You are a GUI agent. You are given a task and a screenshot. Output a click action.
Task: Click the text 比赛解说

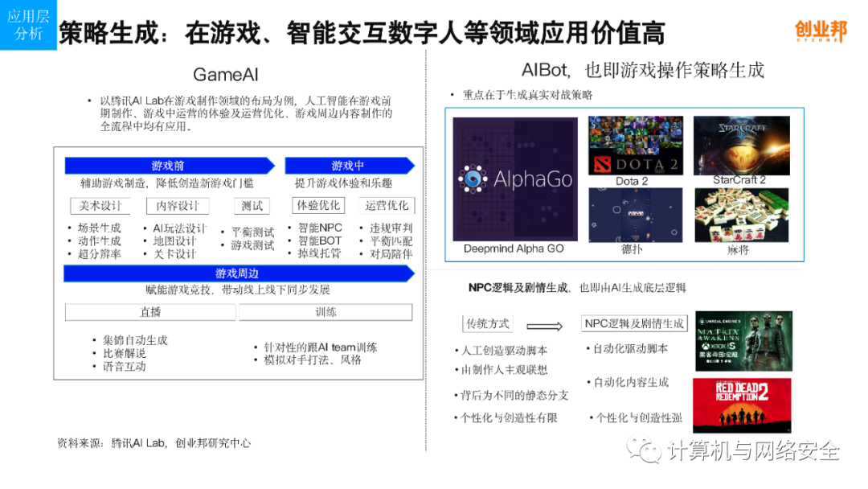[124, 353]
